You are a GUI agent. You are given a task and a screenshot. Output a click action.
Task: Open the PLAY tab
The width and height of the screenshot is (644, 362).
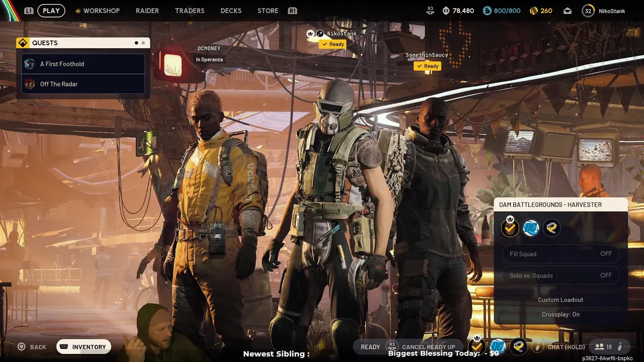(51, 11)
